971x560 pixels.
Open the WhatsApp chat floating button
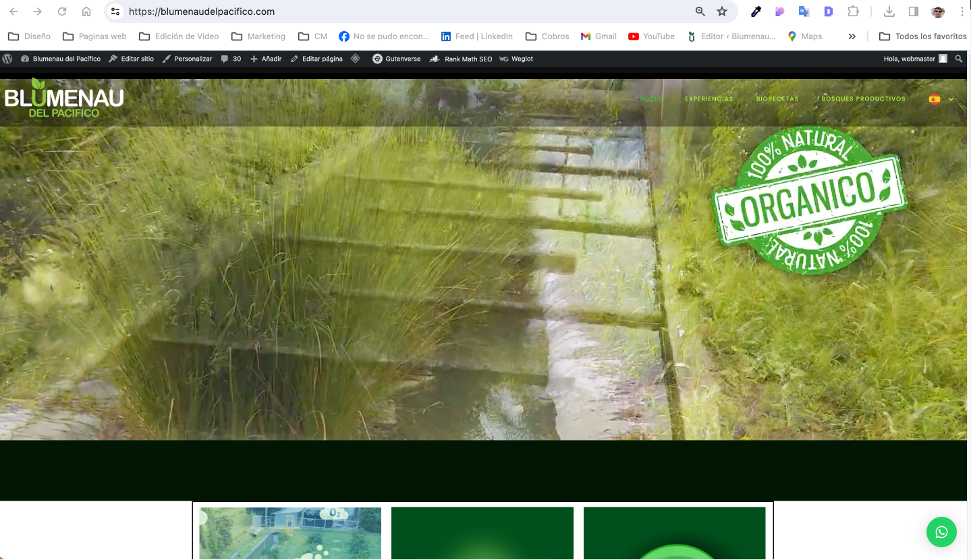click(941, 532)
